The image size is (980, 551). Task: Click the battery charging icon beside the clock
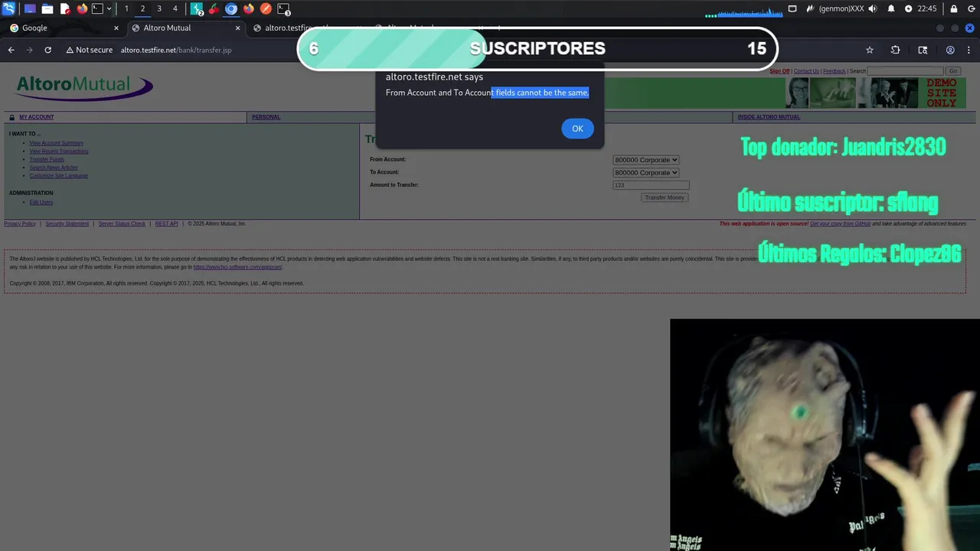click(x=909, y=9)
